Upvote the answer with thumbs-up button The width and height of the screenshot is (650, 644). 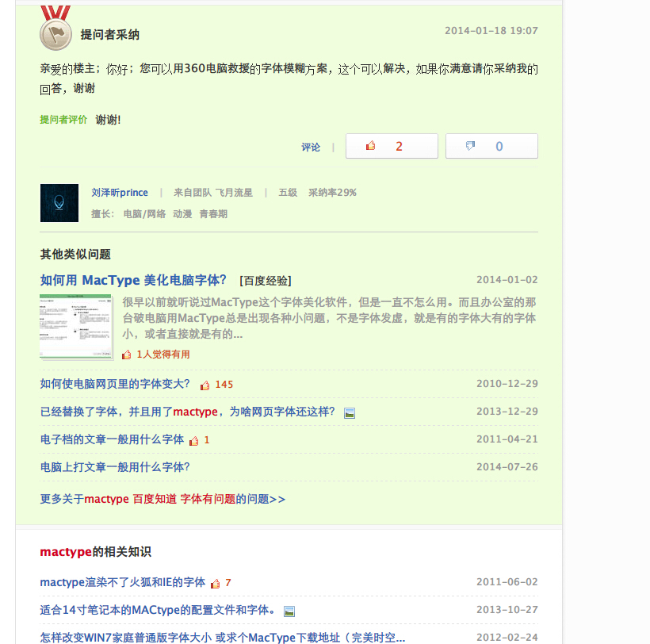(x=392, y=146)
